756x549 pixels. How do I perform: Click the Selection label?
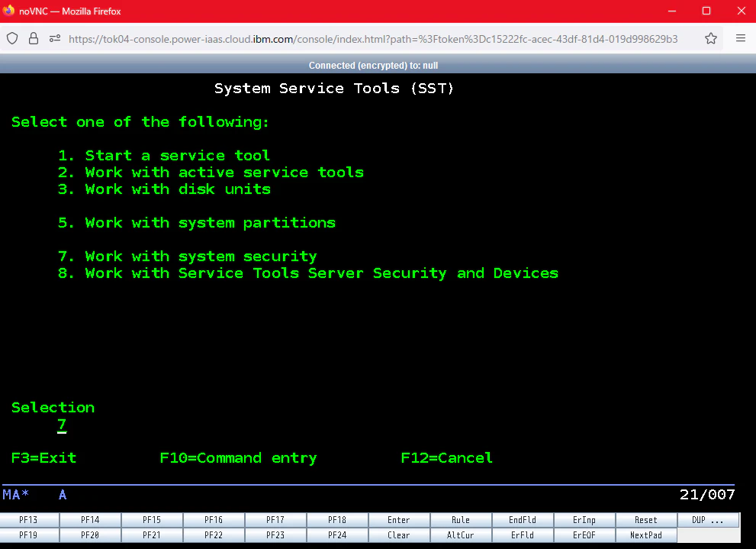click(x=53, y=408)
